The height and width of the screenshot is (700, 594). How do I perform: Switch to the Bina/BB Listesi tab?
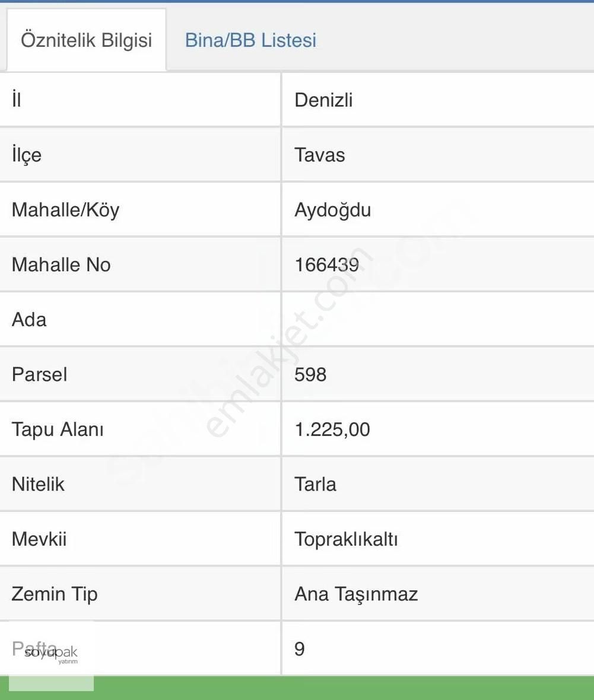click(x=250, y=40)
